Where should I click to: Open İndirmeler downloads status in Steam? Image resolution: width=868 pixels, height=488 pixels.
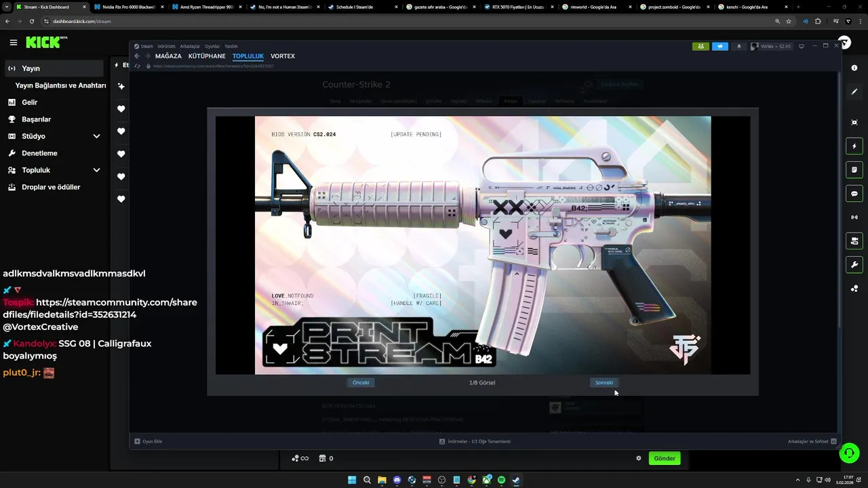pyautogui.click(x=475, y=441)
